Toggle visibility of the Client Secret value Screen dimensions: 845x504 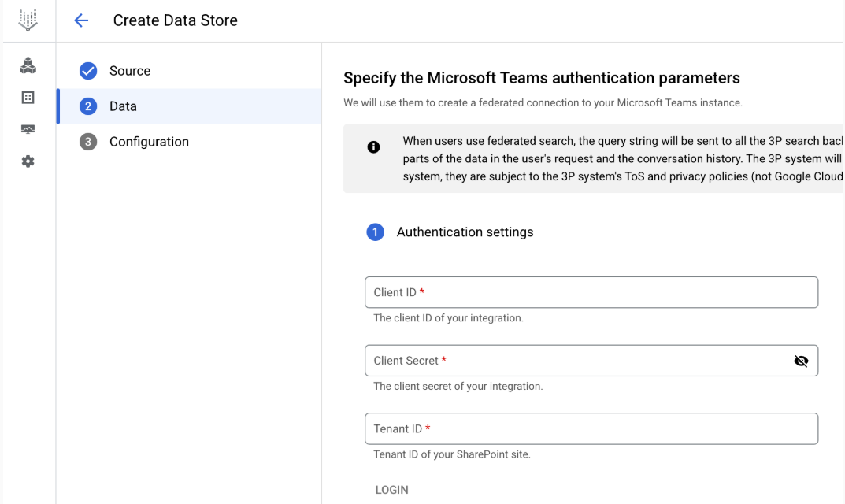coord(801,361)
